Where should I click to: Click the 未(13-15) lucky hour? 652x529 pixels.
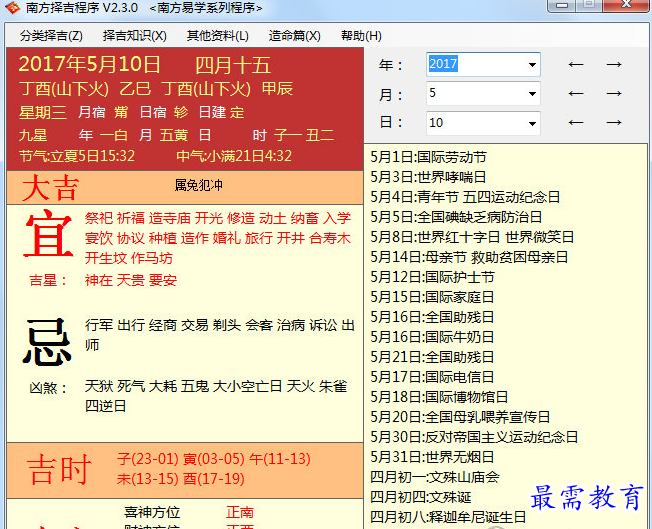[x=148, y=479]
